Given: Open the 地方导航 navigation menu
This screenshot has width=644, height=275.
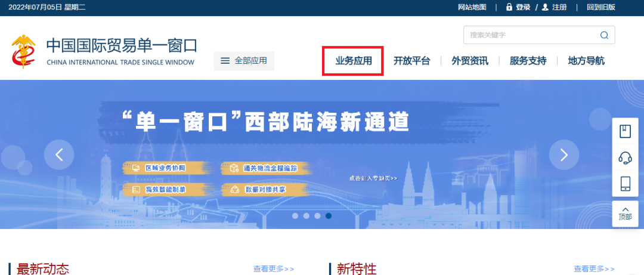Looking at the screenshot, I should coord(586,61).
